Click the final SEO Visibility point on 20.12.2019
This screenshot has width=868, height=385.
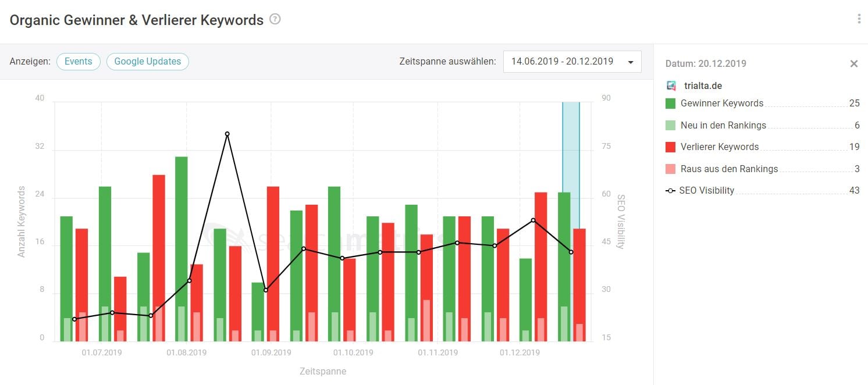point(571,252)
